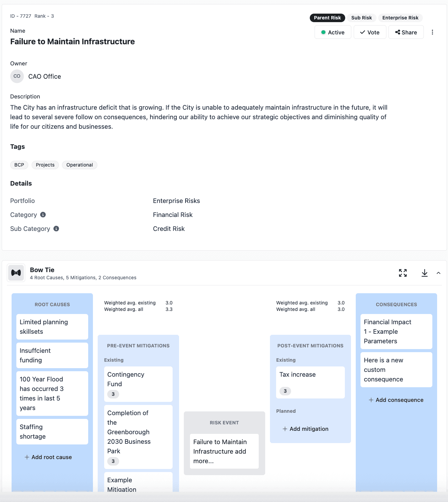Expand the Contingency Fund mitigation count badge
This screenshot has width=448, height=502.
113,394
